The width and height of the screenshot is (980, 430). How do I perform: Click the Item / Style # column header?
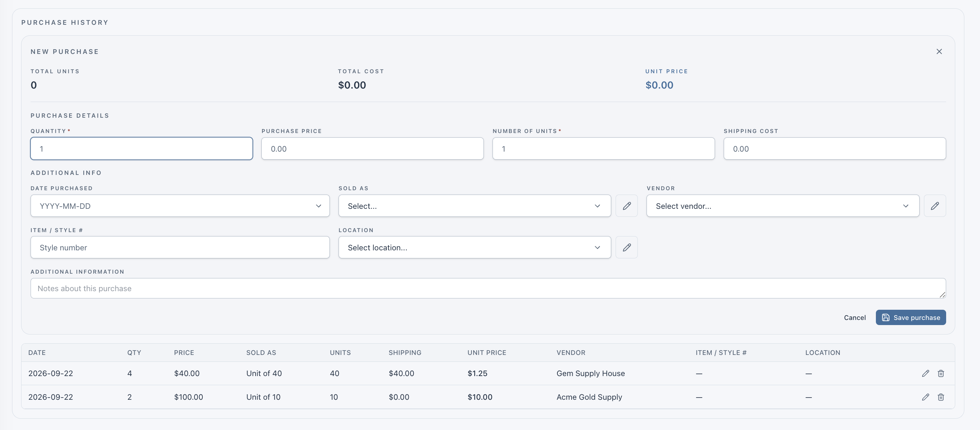(721, 353)
